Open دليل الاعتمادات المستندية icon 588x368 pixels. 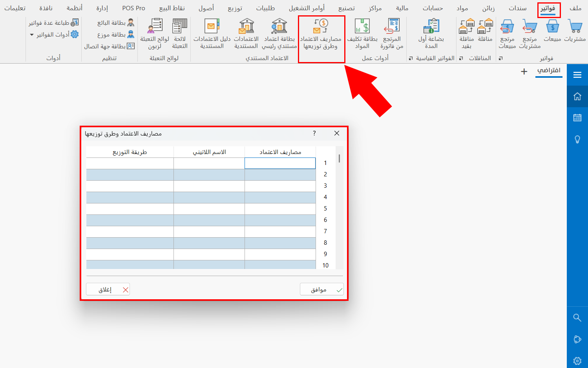212,34
